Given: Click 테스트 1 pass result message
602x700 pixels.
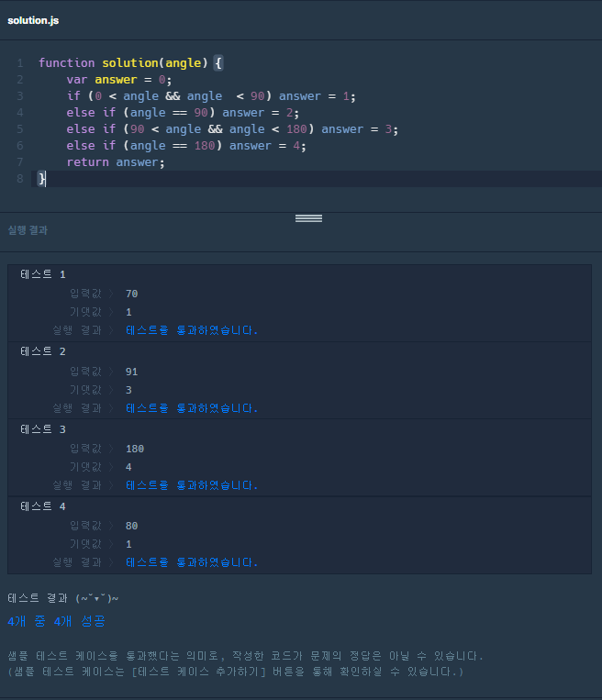Looking at the screenshot, I should coord(192,330).
